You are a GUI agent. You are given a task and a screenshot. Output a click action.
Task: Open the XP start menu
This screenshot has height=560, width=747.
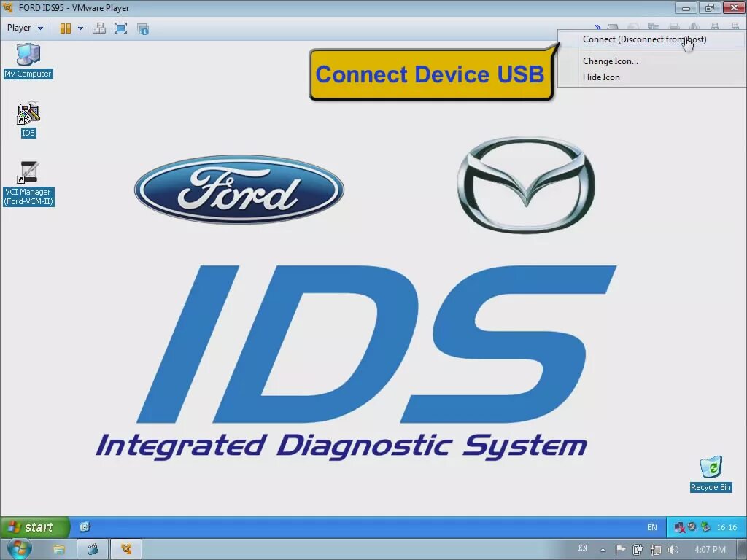point(34,527)
